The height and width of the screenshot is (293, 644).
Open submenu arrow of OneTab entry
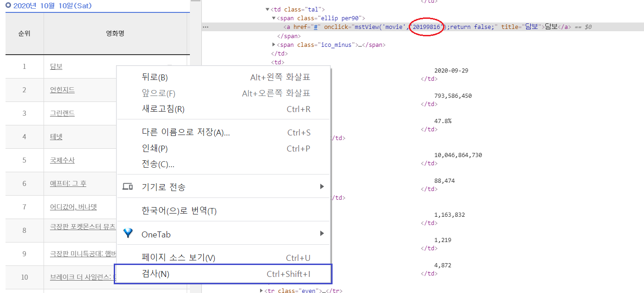click(x=322, y=233)
